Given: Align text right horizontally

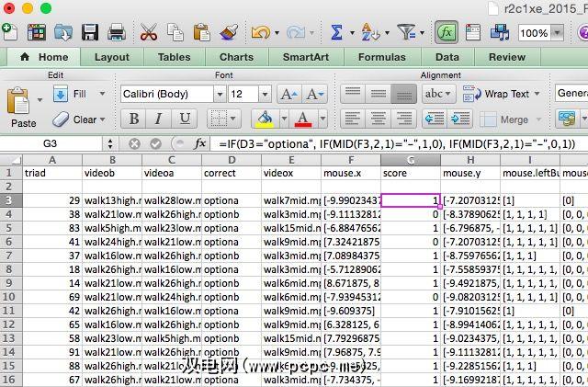Looking at the screenshot, I should click(x=404, y=119).
